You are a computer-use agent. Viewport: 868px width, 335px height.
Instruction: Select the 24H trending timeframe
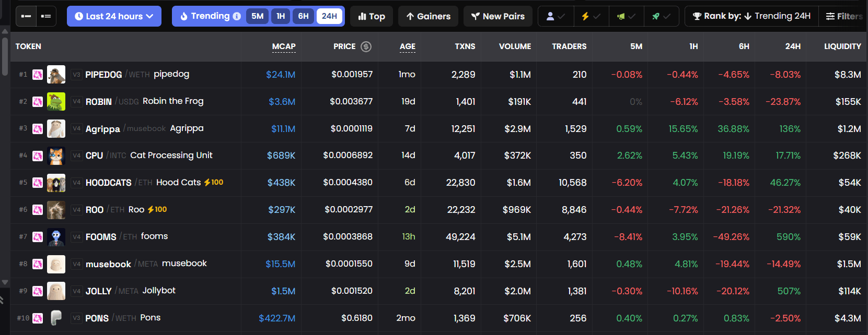click(329, 16)
